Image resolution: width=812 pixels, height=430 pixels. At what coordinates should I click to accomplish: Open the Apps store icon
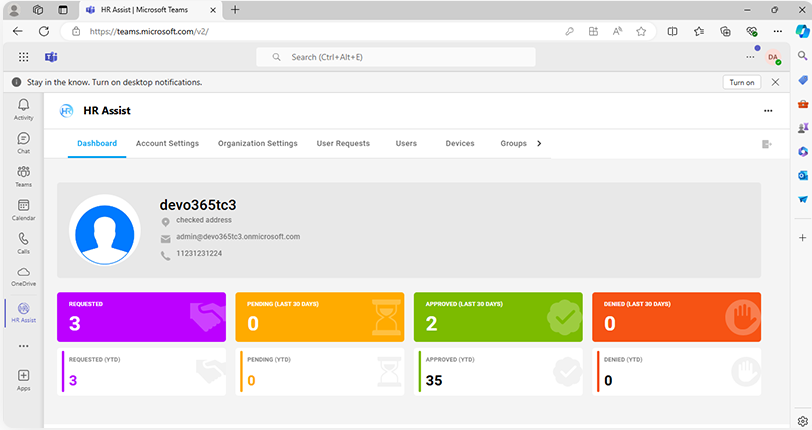pyautogui.click(x=23, y=378)
